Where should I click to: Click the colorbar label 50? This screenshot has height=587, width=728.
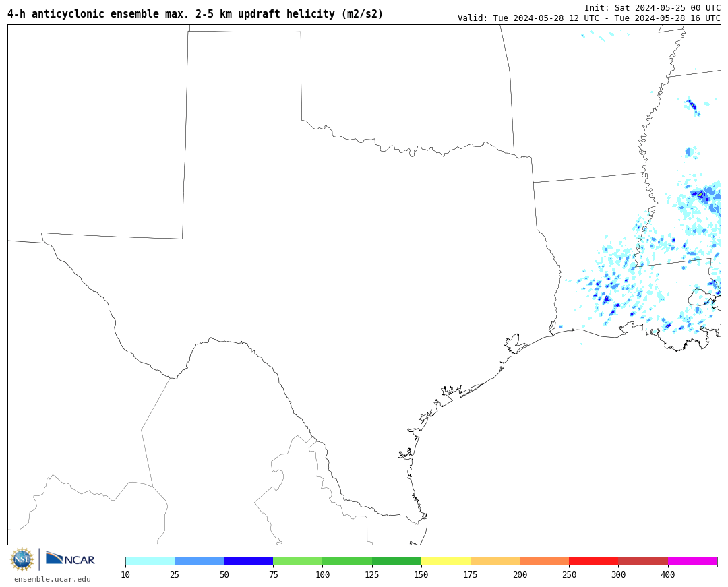point(224,574)
